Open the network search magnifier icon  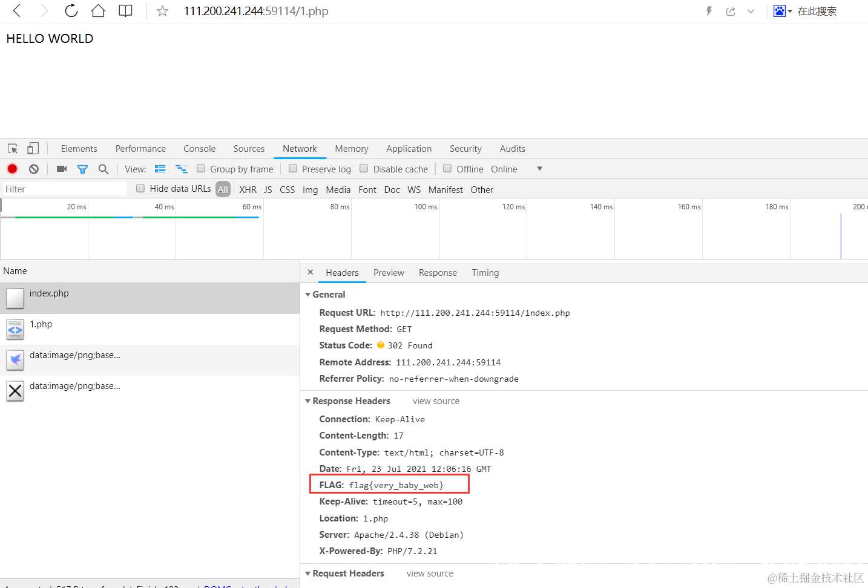click(x=104, y=169)
